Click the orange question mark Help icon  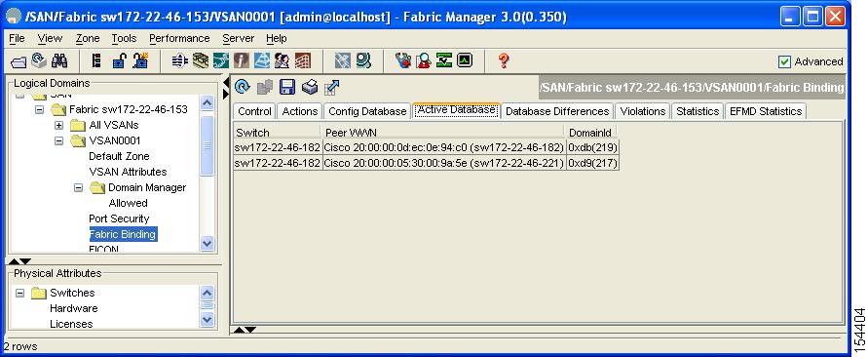[504, 61]
